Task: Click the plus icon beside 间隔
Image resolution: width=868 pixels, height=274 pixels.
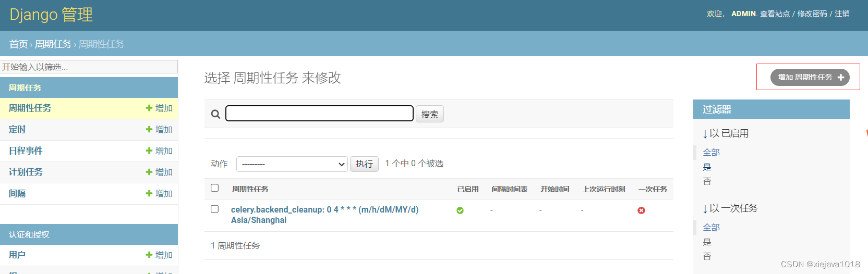Action: pos(149,193)
